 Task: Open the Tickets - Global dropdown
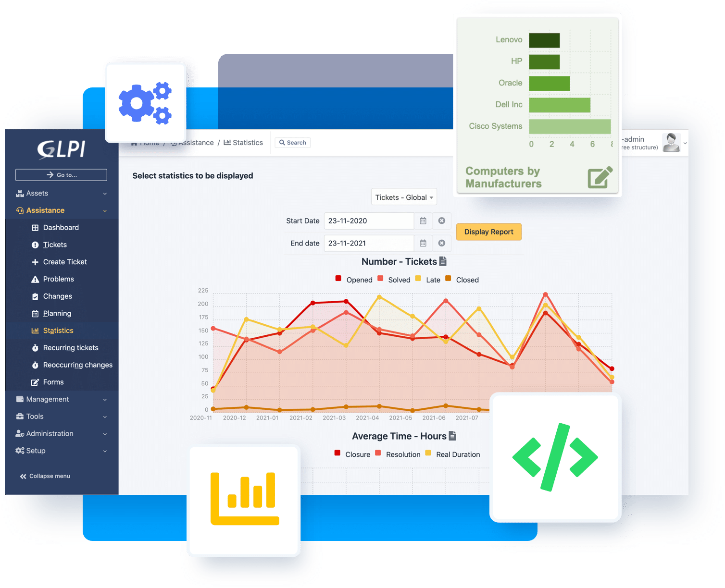404,197
